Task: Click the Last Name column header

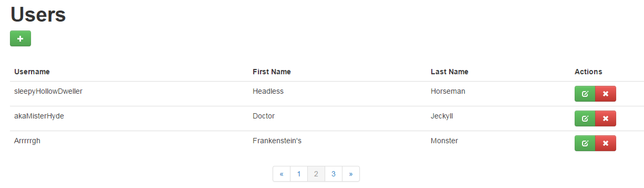Action: pos(449,72)
